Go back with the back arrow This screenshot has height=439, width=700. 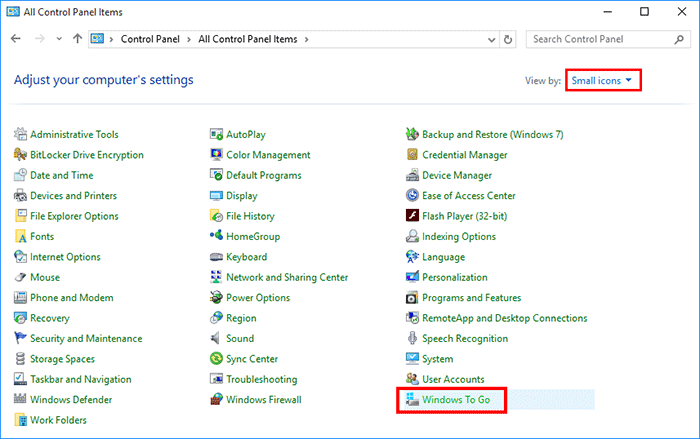click(x=16, y=39)
